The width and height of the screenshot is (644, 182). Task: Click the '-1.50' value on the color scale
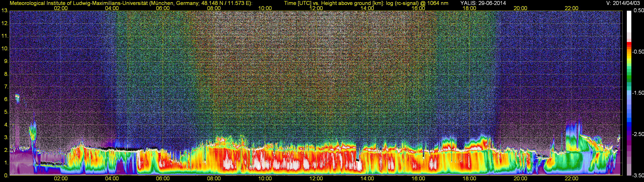[638, 93]
